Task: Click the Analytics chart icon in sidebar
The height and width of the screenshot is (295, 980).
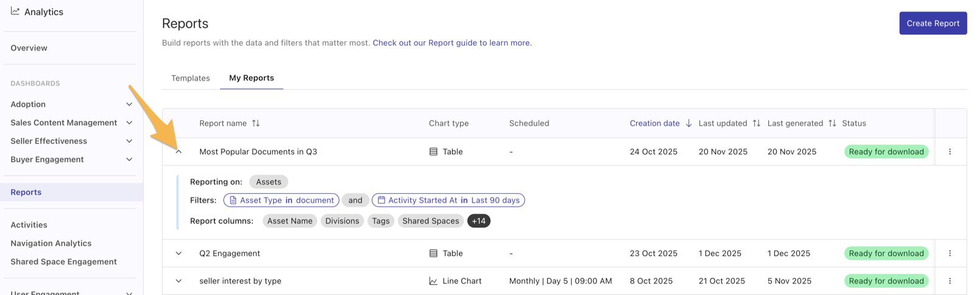Action: 15,12
